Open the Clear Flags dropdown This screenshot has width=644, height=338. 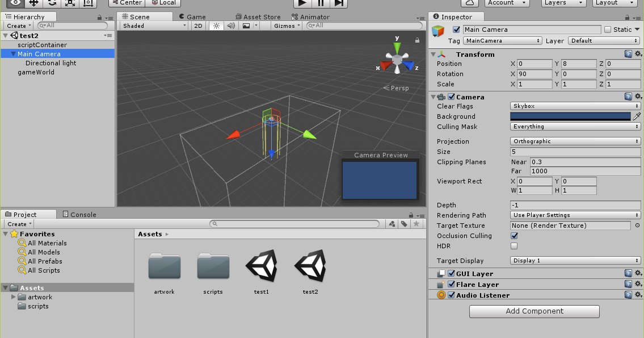575,106
